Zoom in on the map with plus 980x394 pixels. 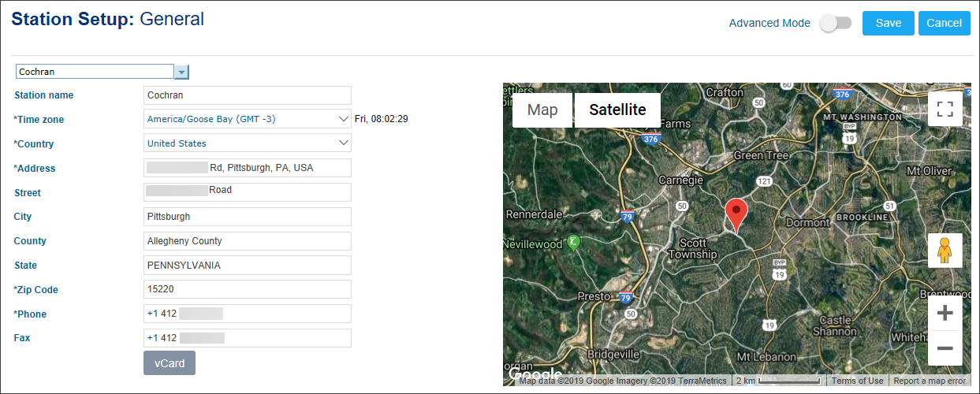coord(945,314)
